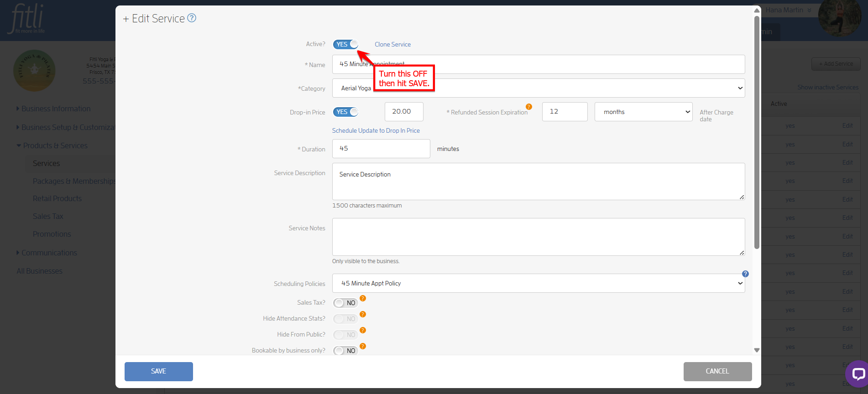Click Show inactive Services link

pyautogui.click(x=828, y=87)
